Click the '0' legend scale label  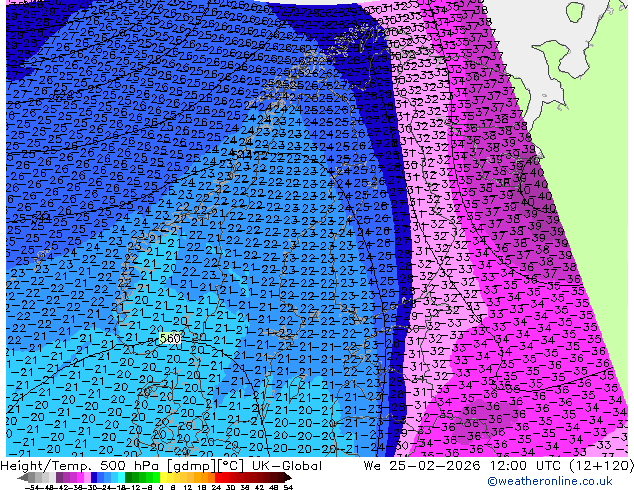tap(161, 488)
